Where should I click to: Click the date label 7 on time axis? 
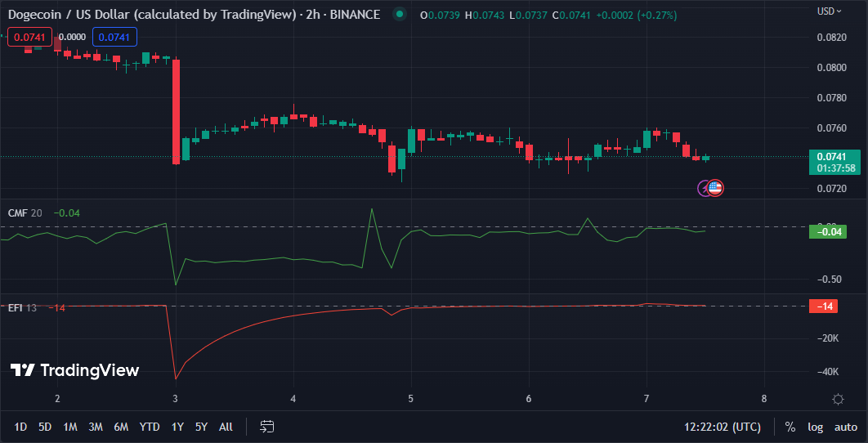tap(646, 399)
